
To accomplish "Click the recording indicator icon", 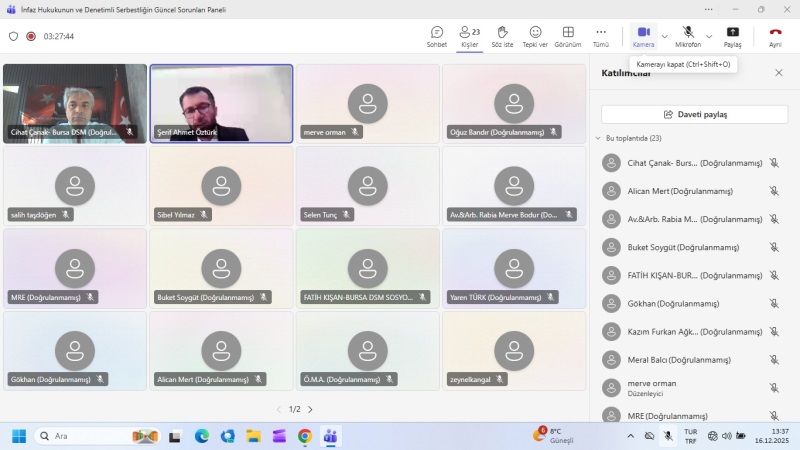I will pos(31,36).
